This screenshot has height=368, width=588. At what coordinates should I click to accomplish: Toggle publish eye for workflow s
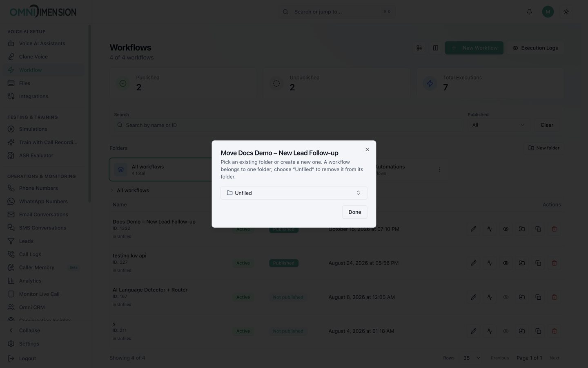click(x=506, y=331)
